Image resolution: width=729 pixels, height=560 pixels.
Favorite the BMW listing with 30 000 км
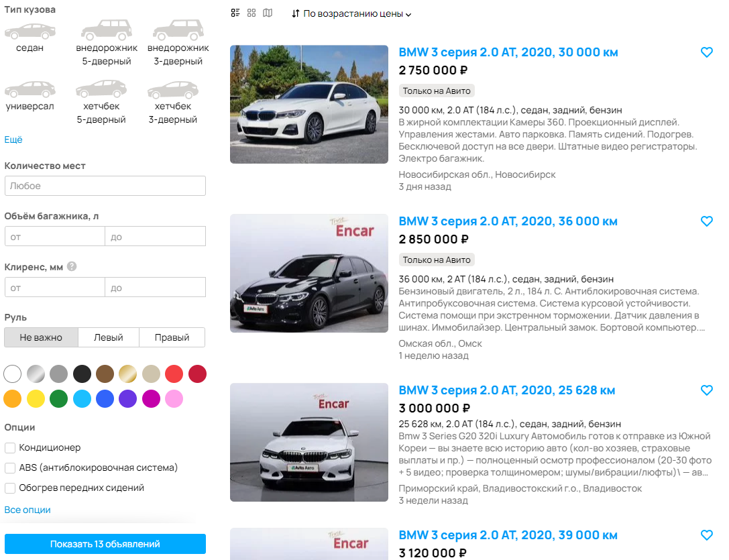[707, 52]
